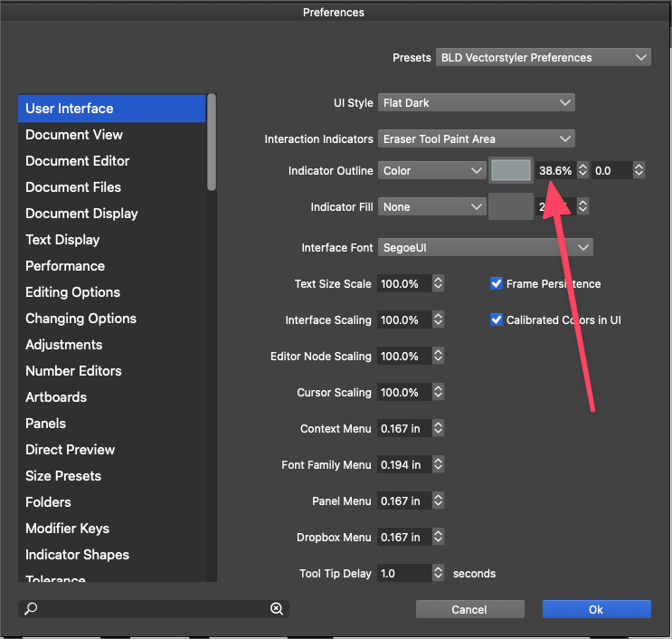The width and height of the screenshot is (672, 639).
Task: Toggle the Frame Persistence checkbox
Action: pos(497,284)
